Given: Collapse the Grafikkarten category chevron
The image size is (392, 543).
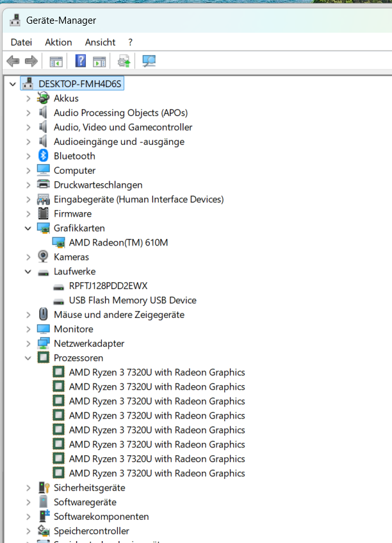Looking at the screenshot, I should pos(28,228).
